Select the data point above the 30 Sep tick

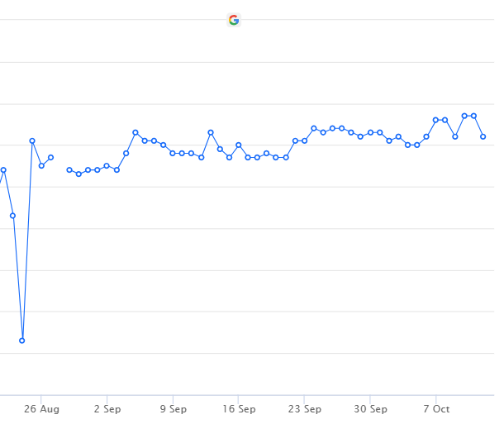(x=370, y=132)
